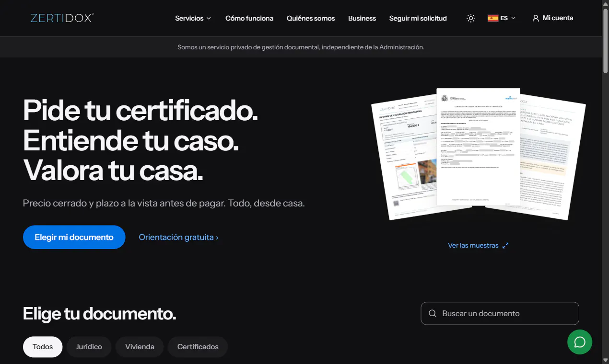The image size is (609, 364).
Task: Select the Todos filter tab
Action: pos(43,347)
